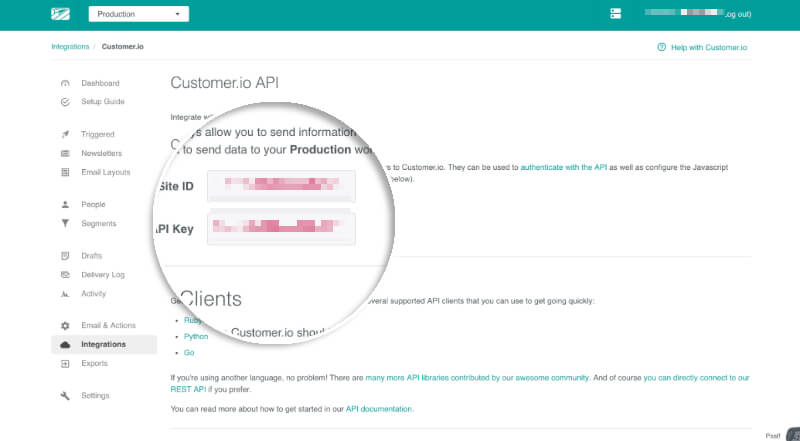The image size is (800, 441).
Task: Open Exports in the sidebar
Action: (94, 363)
